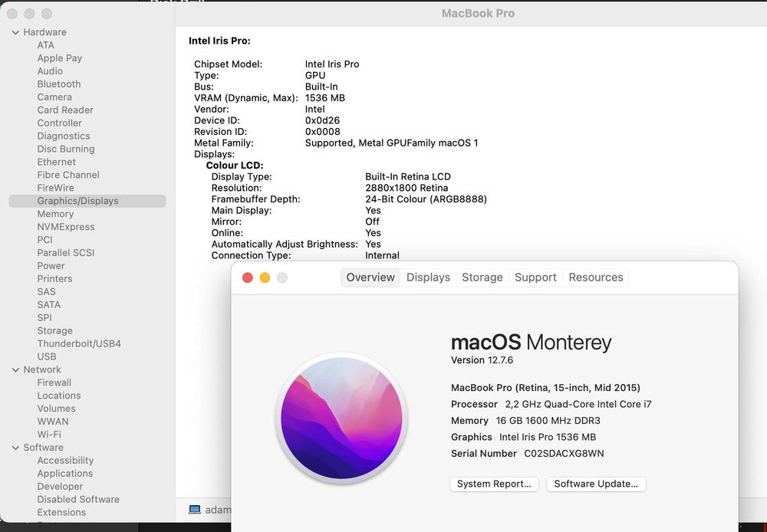Click the resolution value 2880x1800 Retina
Image resolution: width=767 pixels, height=532 pixels.
tap(407, 188)
